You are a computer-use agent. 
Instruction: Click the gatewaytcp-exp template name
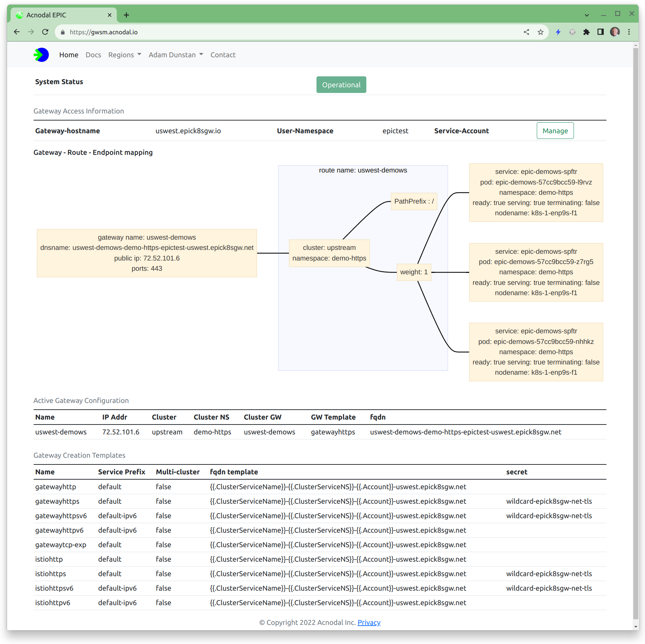coord(61,545)
